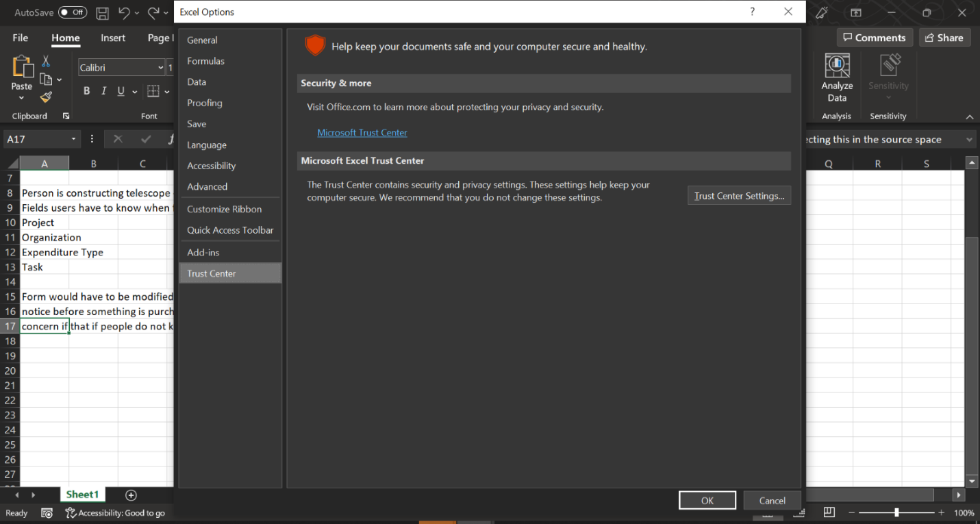Expand the formula bar chevron
Image resolution: width=980 pixels, height=524 pixels.
968,140
